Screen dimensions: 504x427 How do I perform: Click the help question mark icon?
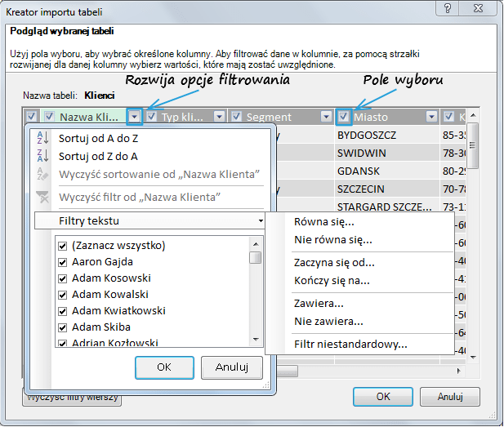(446, 9)
